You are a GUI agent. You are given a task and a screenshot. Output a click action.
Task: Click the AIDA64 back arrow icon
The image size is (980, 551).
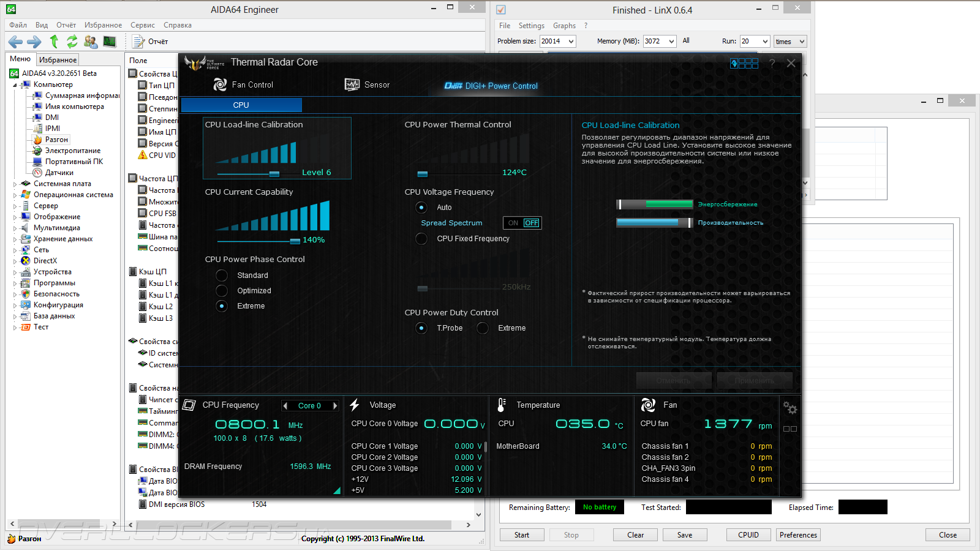tap(15, 42)
